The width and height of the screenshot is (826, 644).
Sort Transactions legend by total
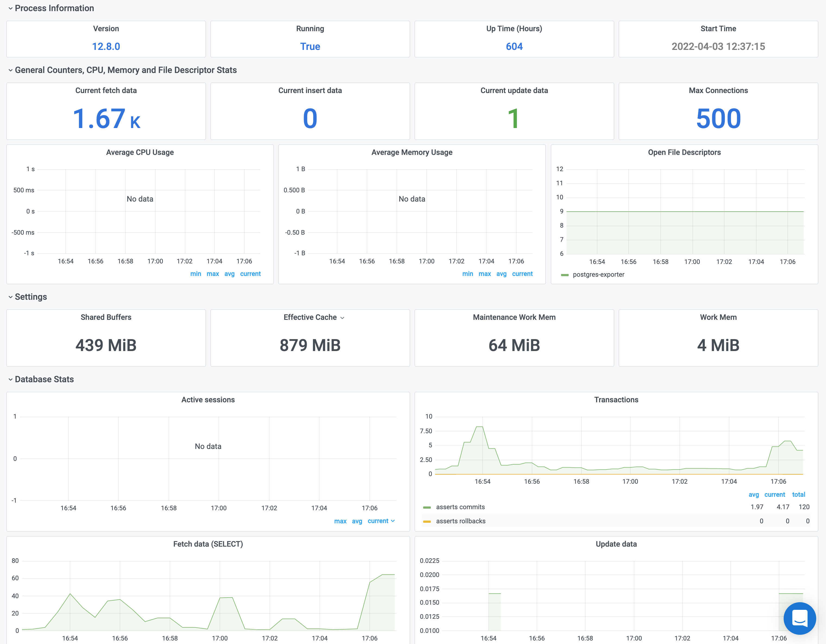coord(799,494)
